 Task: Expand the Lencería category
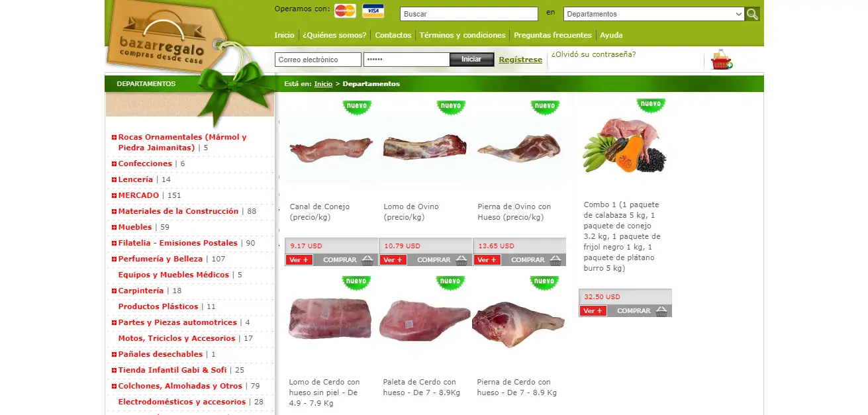coord(115,180)
